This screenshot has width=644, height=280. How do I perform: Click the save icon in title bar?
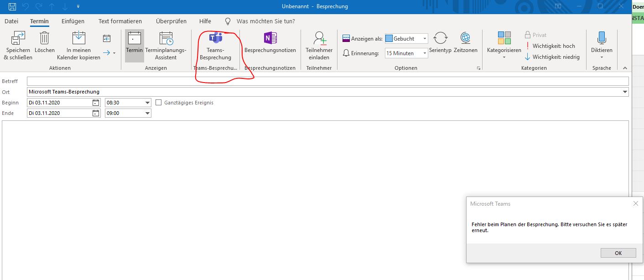pyautogui.click(x=12, y=6)
